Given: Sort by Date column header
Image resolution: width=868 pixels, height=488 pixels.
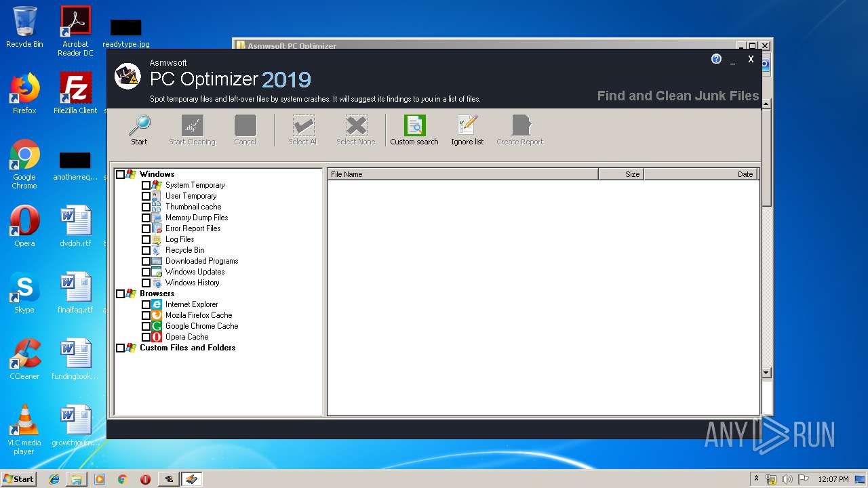Looking at the screenshot, I should [x=699, y=174].
